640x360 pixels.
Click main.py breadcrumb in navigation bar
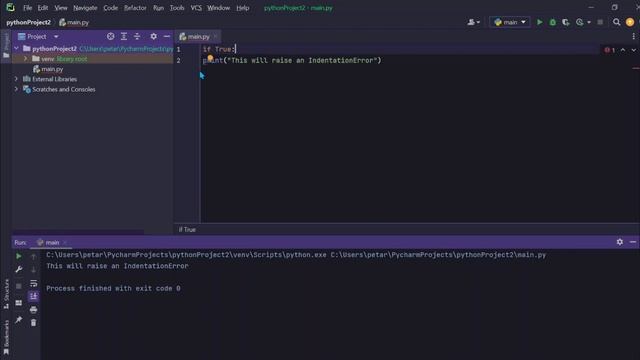click(x=74, y=22)
